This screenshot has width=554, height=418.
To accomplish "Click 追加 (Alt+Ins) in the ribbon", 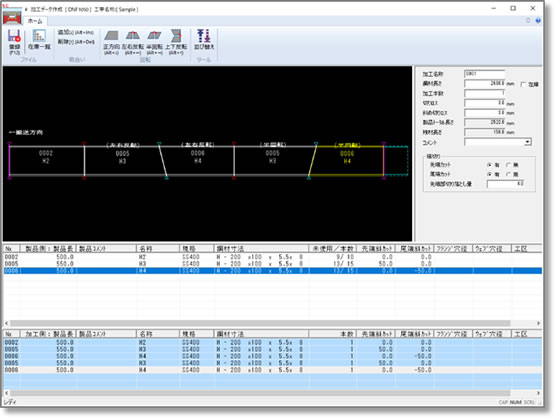I will pyautogui.click(x=76, y=32).
